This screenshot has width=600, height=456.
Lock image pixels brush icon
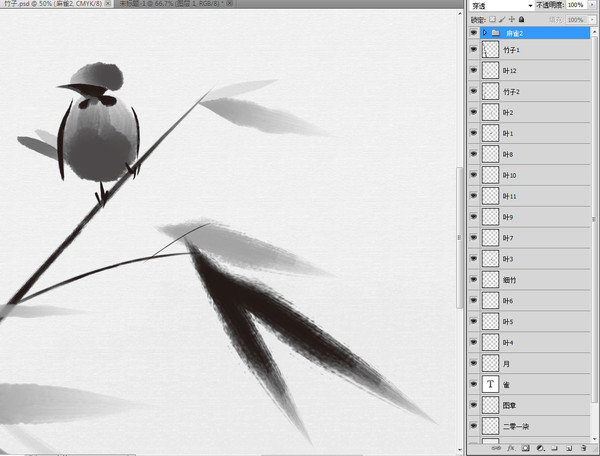point(502,19)
